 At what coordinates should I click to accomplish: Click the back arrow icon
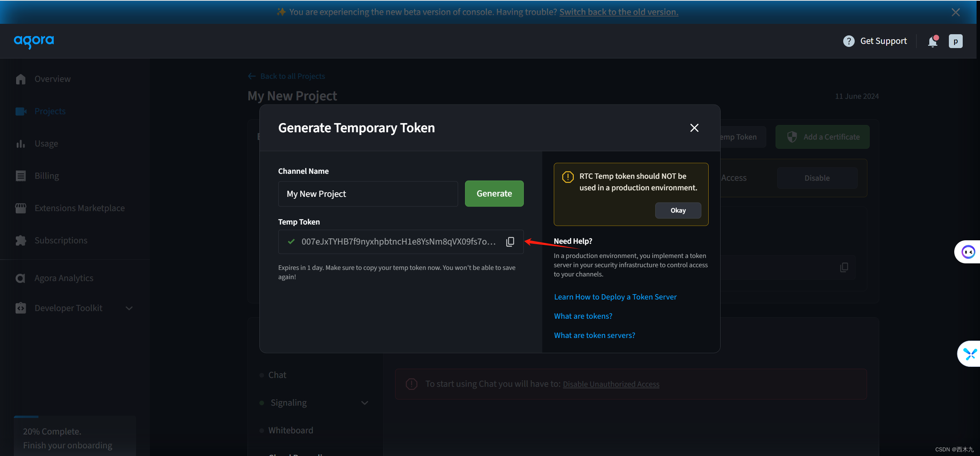point(252,76)
